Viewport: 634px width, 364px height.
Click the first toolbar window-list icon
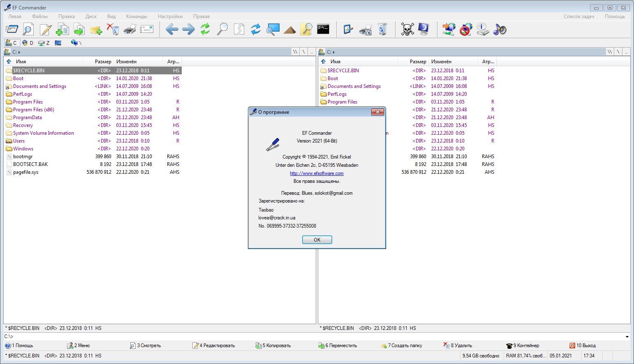click(12, 29)
